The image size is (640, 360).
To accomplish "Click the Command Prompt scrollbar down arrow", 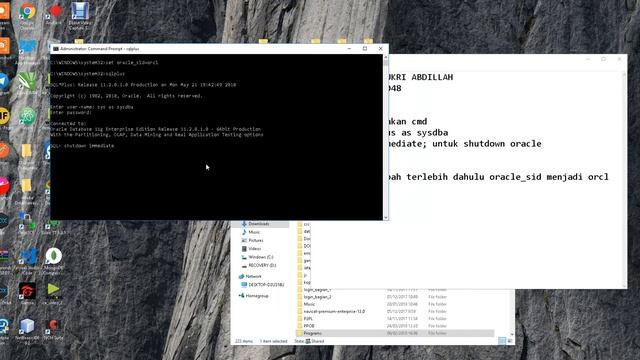I will (386, 218).
